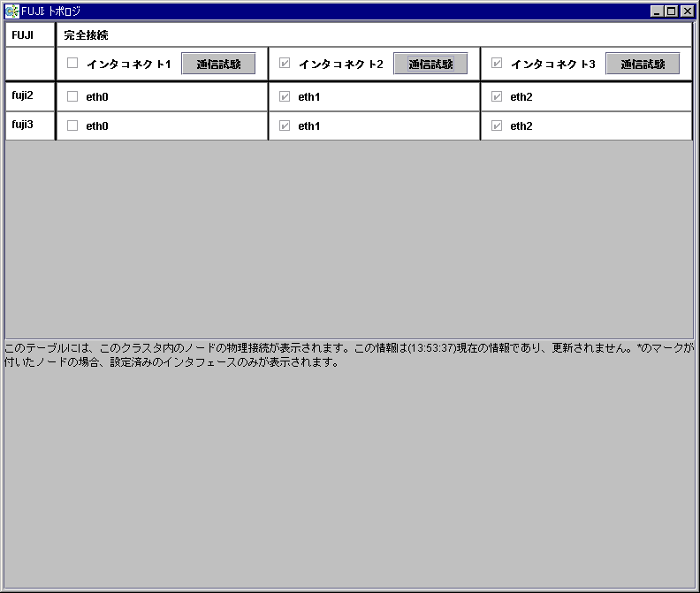Image resolution: width=700 pixels, height=593 pixels.
Task: Click eth0 label in fuji2 row
Action: pyautogui.click(x=97, y=97)
